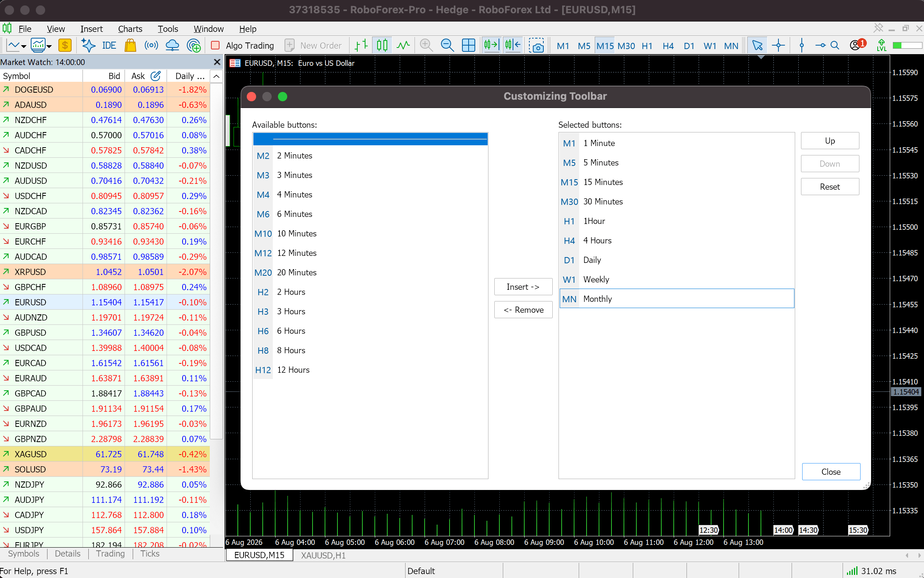Click the H12 icon in Available buttons
This screenshot has height=578, width=924.
coord(263,370)
